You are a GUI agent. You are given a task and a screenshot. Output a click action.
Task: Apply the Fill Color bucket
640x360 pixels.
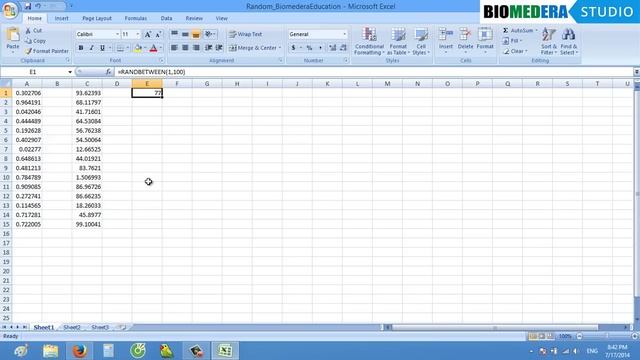pos(138,48)
